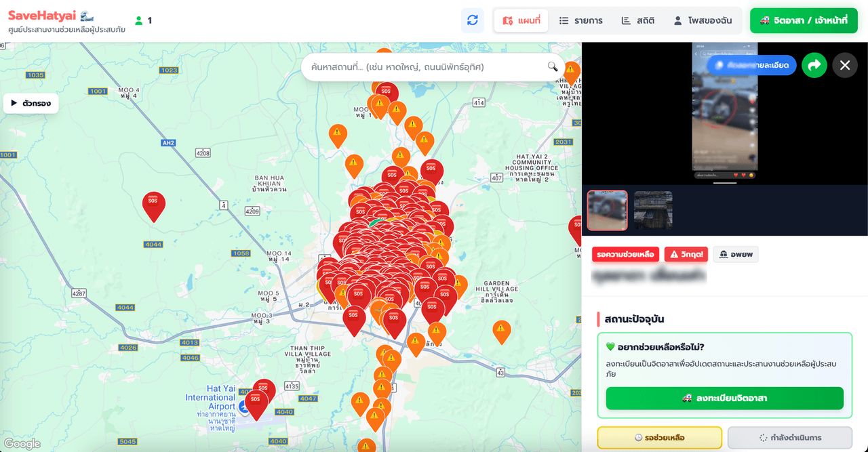Refresh map data with the circular arrows icon

click(x=473, y=20)
